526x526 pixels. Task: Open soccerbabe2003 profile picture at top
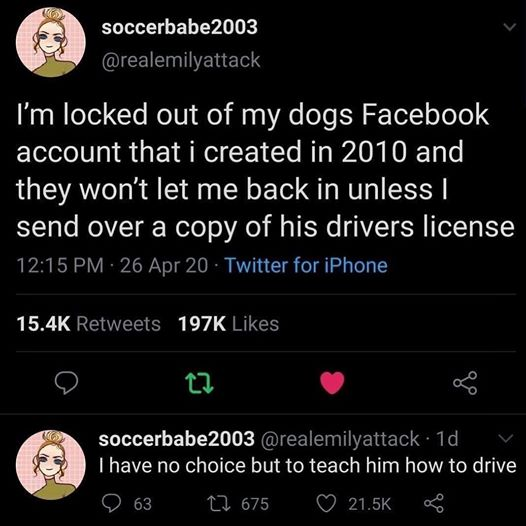(x=51, y=42)
